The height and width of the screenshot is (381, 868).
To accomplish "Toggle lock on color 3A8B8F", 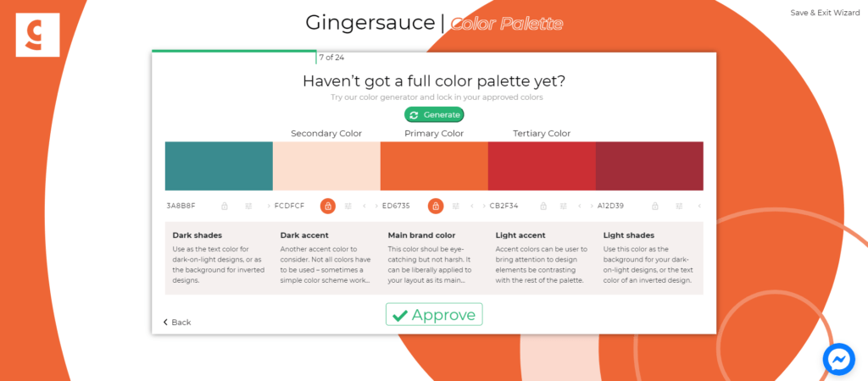I will pyautogui.click(x=224, y=207).
